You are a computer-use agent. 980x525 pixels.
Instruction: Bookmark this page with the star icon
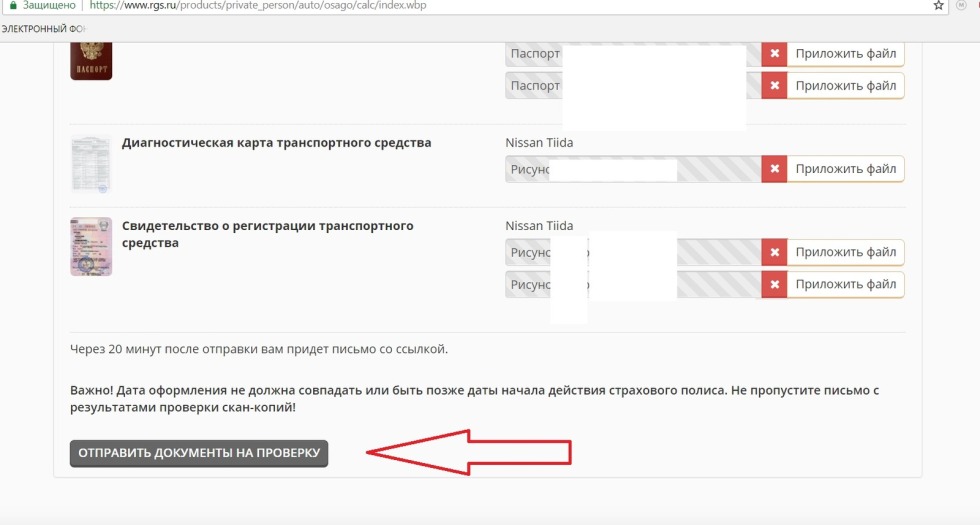click(938, 6)
